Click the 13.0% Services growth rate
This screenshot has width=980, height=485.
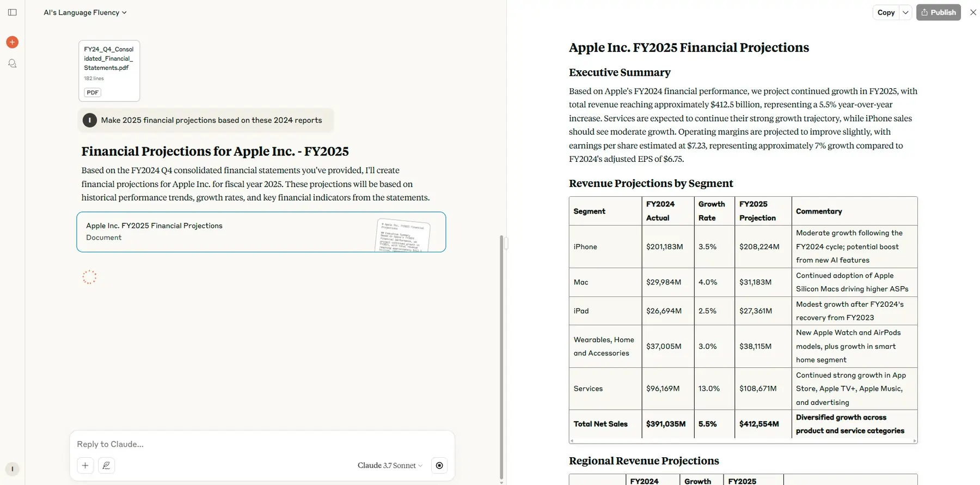pyautogui.click(x=709, y=389)
